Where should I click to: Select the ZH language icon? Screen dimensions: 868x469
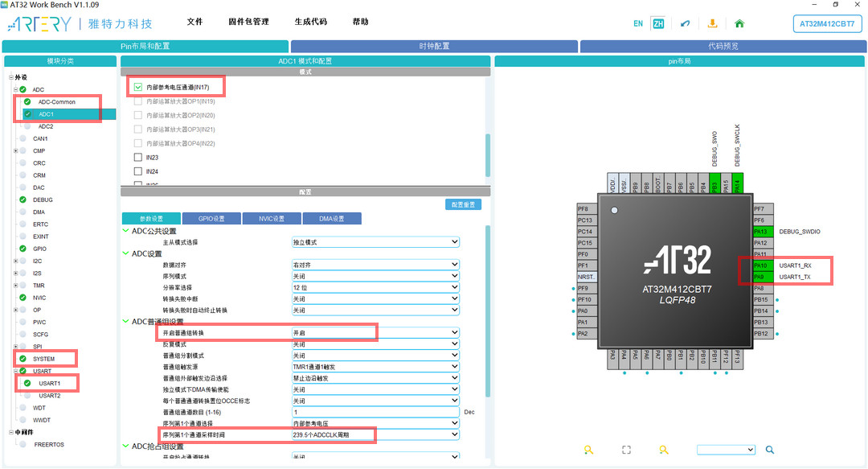pos(658,23)
